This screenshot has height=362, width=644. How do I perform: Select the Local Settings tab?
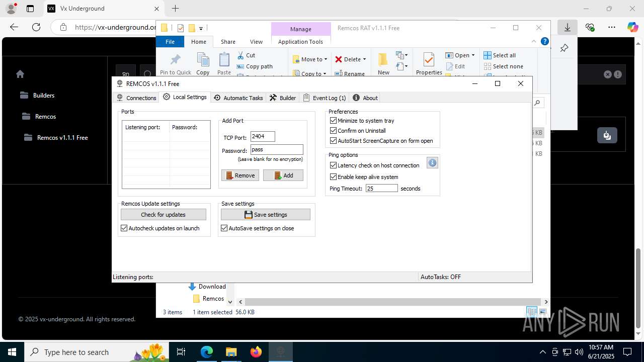tap(185, 97)
